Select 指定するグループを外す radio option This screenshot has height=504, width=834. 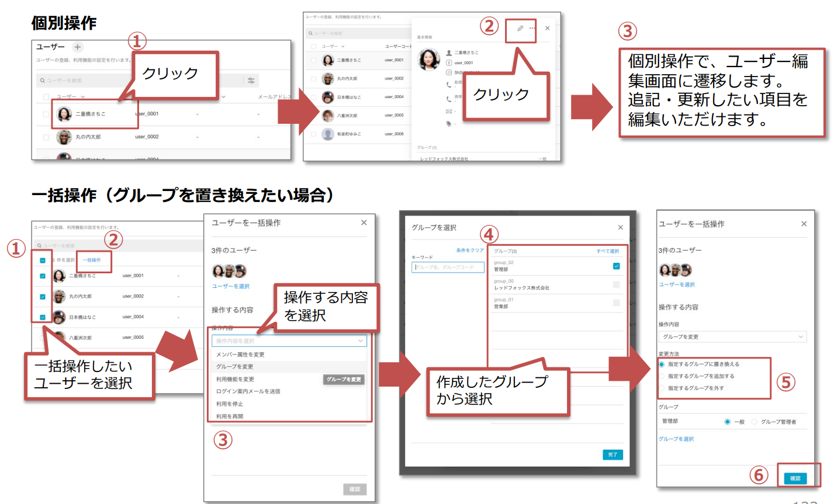pos(662,388)
